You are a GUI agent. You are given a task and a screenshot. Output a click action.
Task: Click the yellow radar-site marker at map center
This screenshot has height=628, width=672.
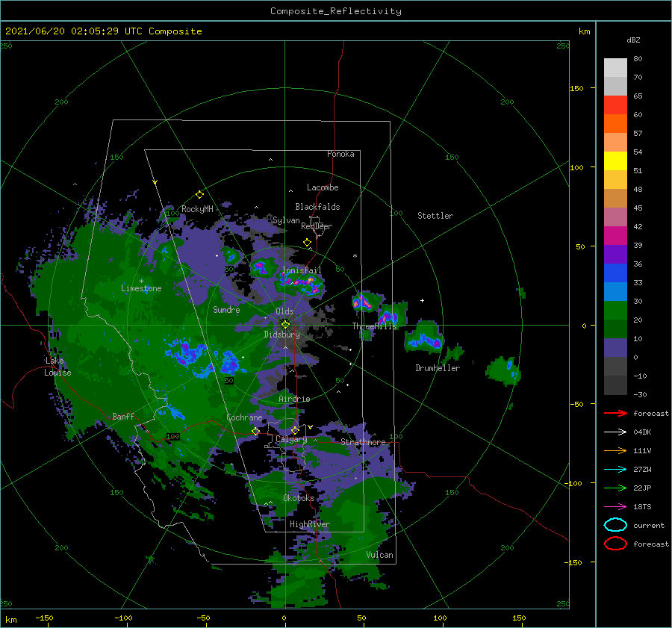[285, 325]
